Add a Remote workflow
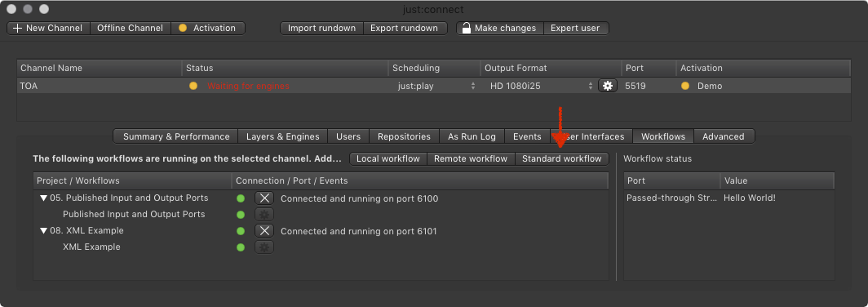Screen dimensions: 868x307 coord(471,158)
